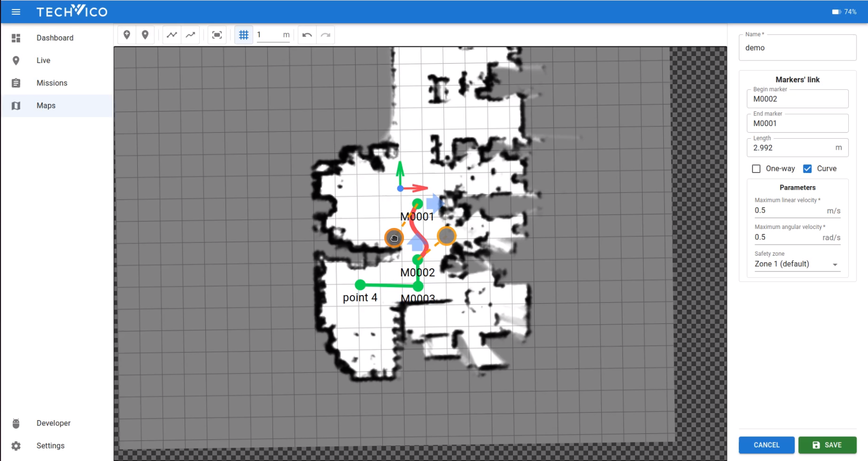Click the Dashboard grid icon
Screen dimensions: 868x461
[x=16, y=38]
